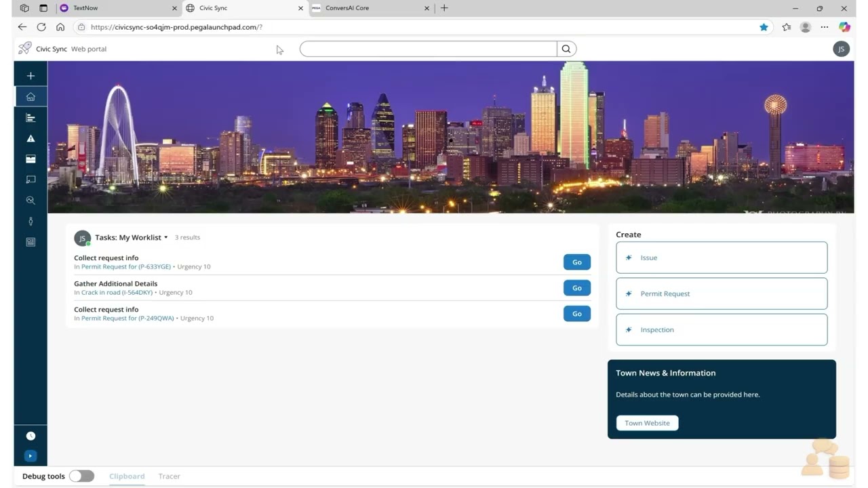The width and height of the screenshot is (868, 488).
Task: Click Go for Gather Additional Details
Action: 577,288
